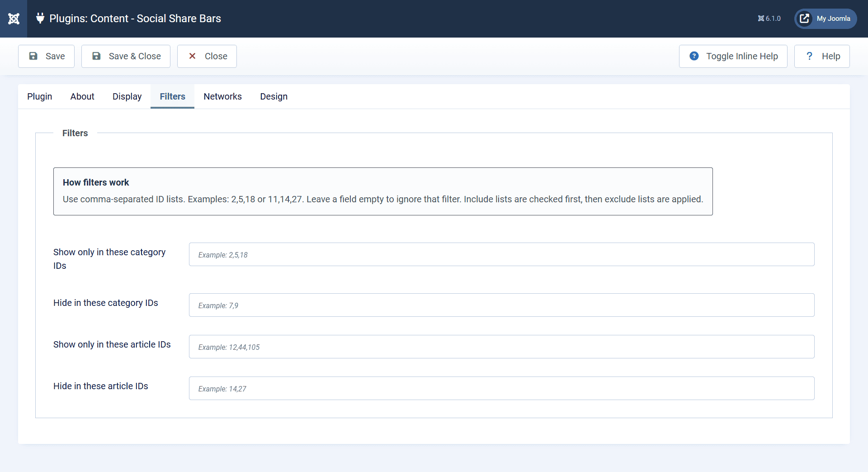Click the Joomla logo icon
The width and height of the screenshot is (868, 472).
(14, 19)
